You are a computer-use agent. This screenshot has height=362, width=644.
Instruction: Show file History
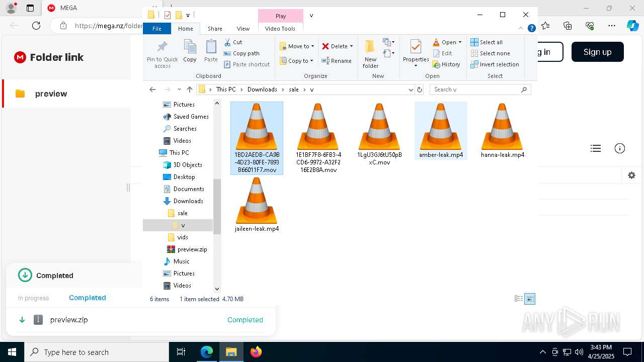point(446,64)
